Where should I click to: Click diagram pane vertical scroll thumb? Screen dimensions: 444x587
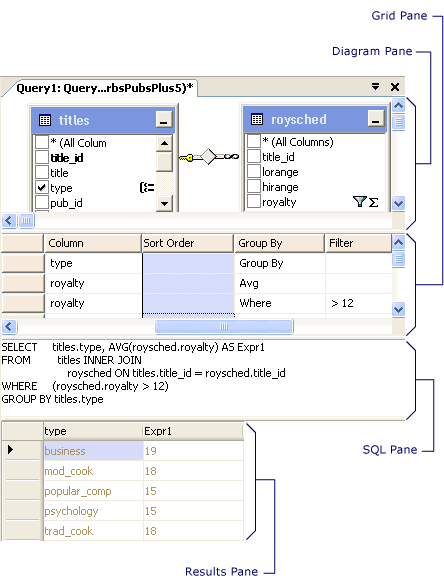tap(398, 122)
